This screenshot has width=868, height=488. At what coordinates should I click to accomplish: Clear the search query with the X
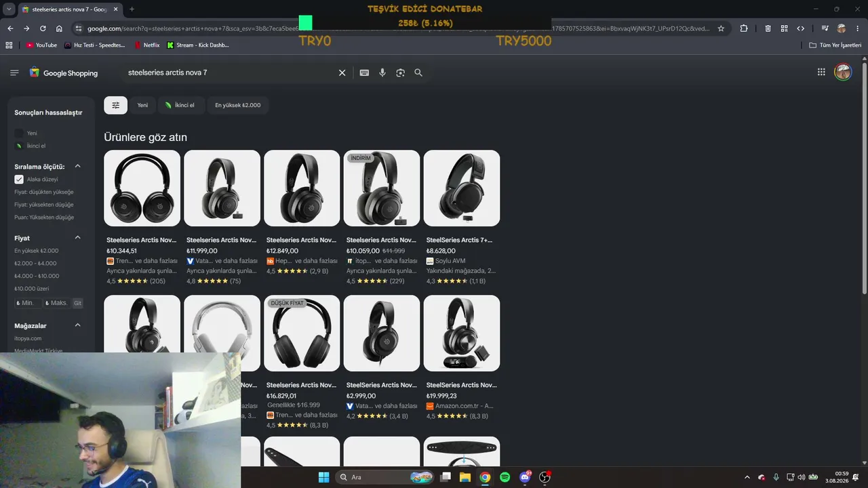[x=342, y=73]
